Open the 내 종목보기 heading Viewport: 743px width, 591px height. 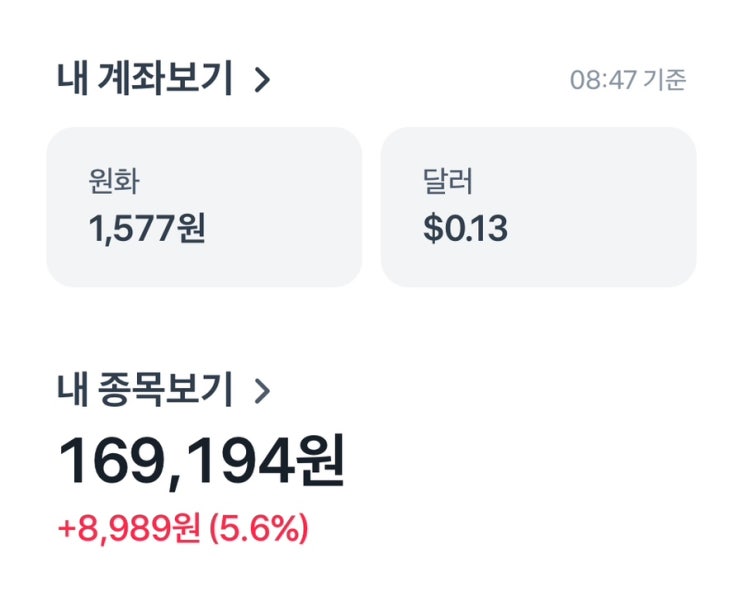[145, 390]
